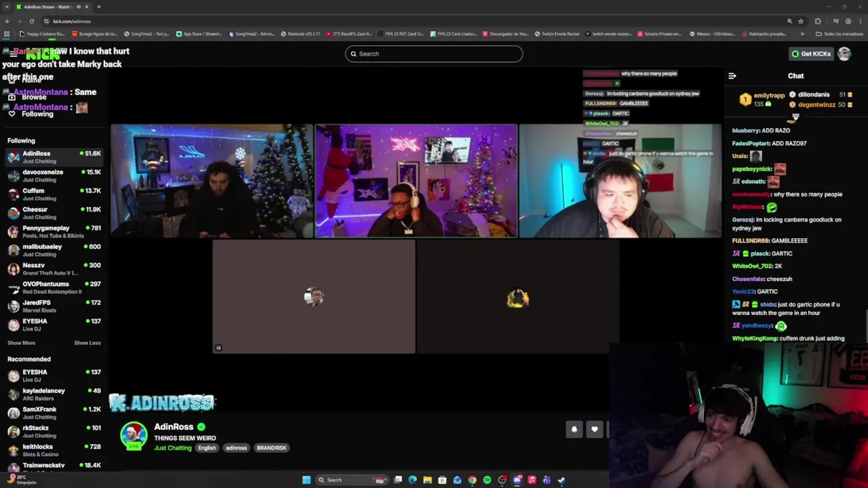The height and width of the screenshot is (488, 868).
Task: Open JaredFPS channel in sidebar
Action: (54, 306)
